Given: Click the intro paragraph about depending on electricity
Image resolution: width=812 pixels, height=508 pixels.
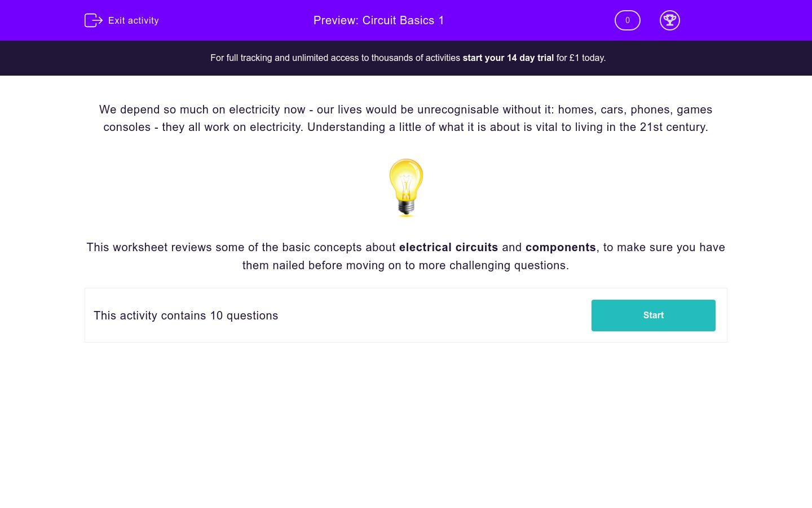Looking at the screenshot, I should point(406,118).
